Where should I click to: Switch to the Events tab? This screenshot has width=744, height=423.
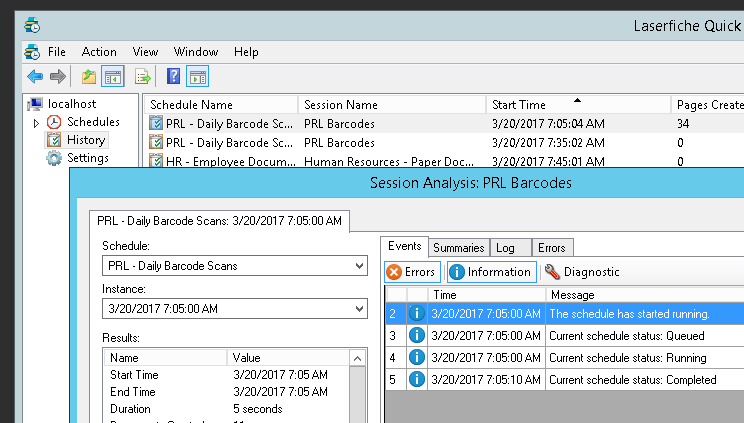[405, 246]
